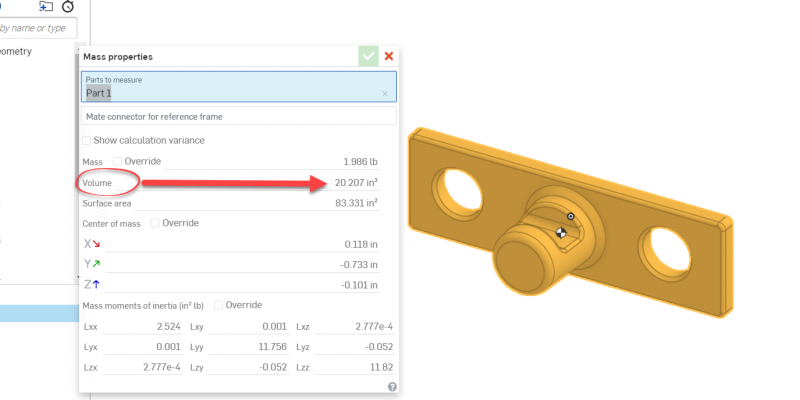800x400 pixels.
Task: Select the highlighted feature list row
Action: point(40,314)
